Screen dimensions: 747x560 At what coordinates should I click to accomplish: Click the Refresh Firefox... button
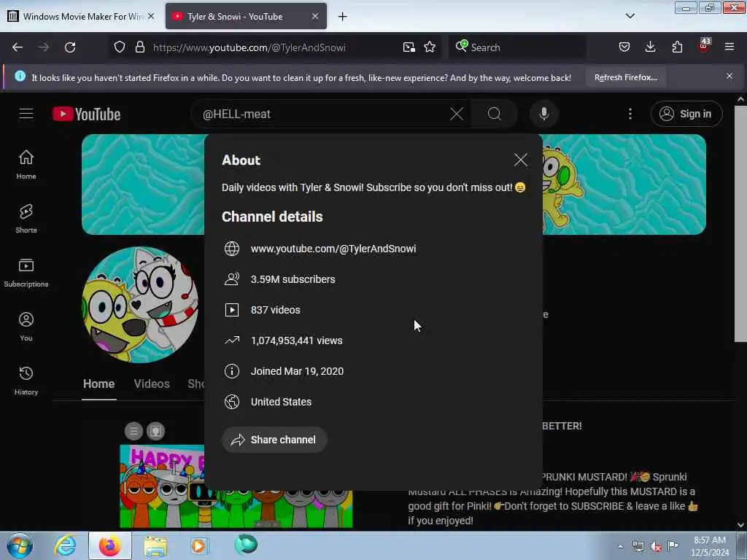click(x=625, y=77)
